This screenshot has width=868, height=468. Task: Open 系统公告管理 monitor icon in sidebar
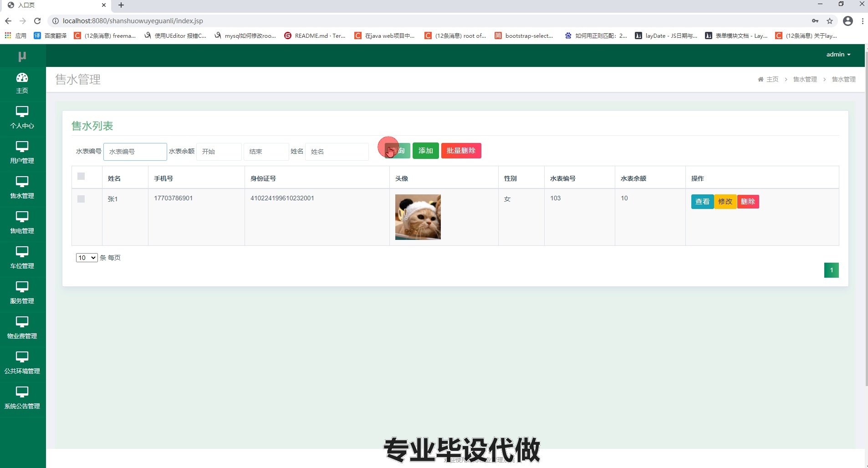22,392
